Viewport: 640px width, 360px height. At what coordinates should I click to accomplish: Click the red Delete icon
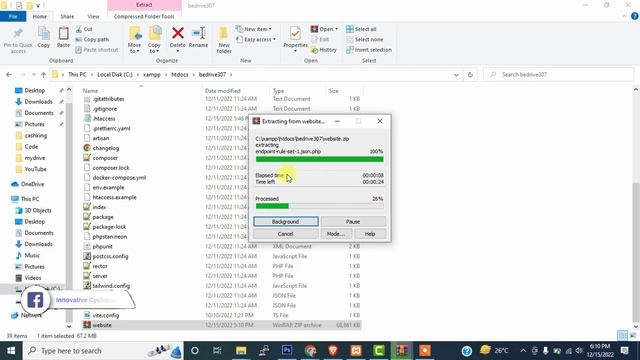pyautogui.click(x=178, y=33)
